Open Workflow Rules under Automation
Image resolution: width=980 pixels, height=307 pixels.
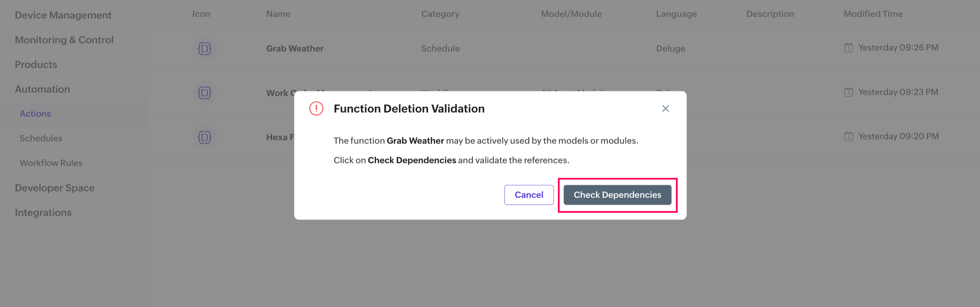tap(51, 163)
